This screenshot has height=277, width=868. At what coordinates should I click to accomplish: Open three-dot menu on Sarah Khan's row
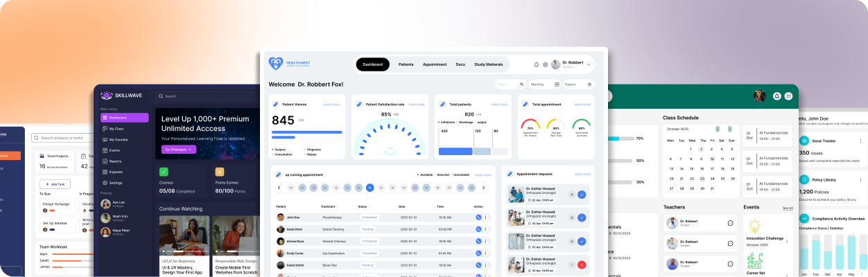point(486,229)
